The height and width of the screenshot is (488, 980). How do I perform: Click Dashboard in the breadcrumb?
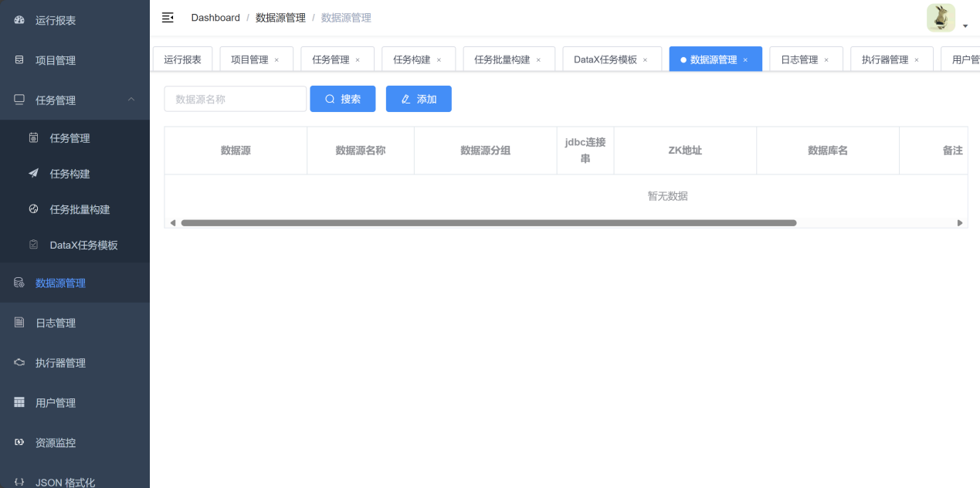click(x=215, y=18)
